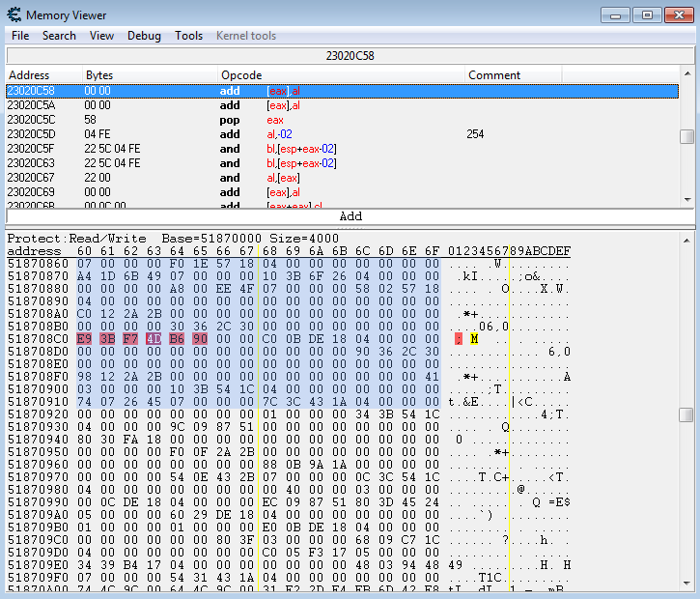Click the highlighted yellow M character in ASCII column
This screenshot has width=700, height=599.
[475, 338]
